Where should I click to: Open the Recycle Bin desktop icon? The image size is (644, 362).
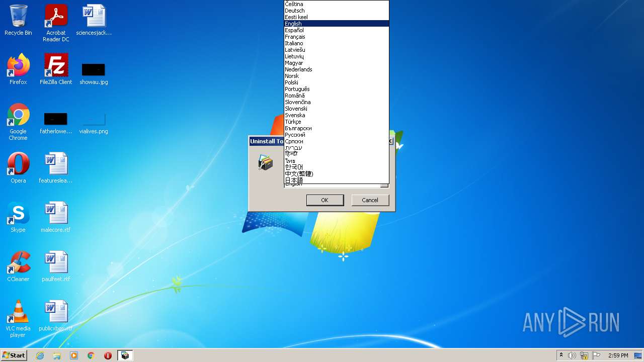tap(18, 20)
